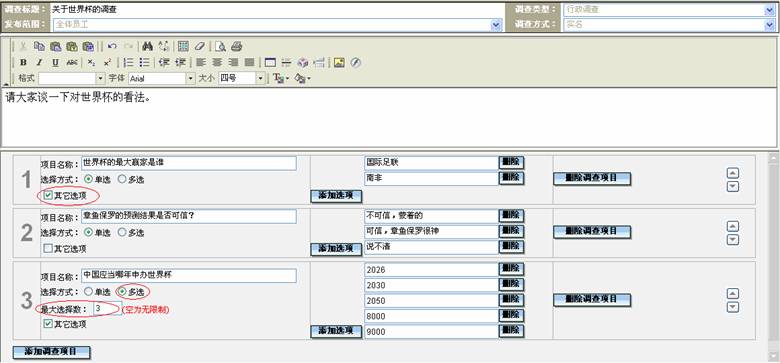Select 多选 for item 2

pos(122,232)
